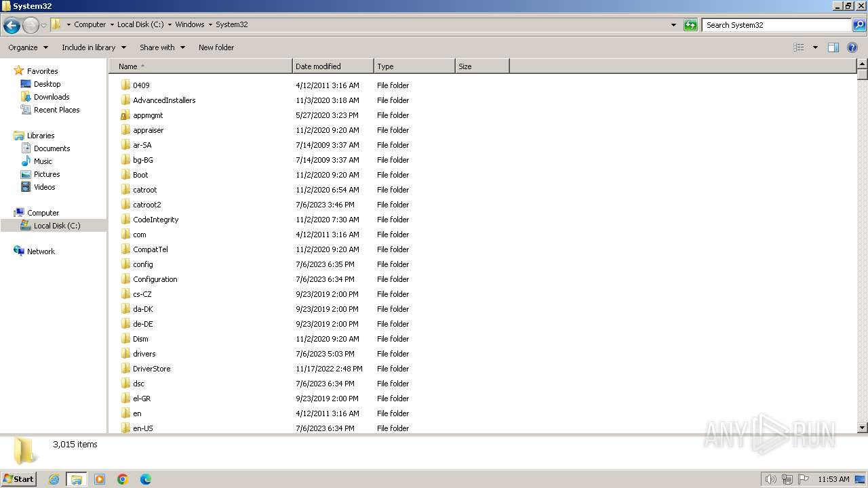Open Windows Media Player from taskbar
Viewport: 868px width, 488px height.
100,479
